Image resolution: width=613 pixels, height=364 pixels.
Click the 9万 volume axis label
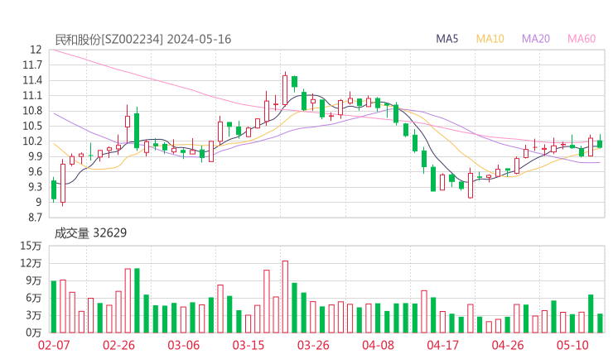34,280
